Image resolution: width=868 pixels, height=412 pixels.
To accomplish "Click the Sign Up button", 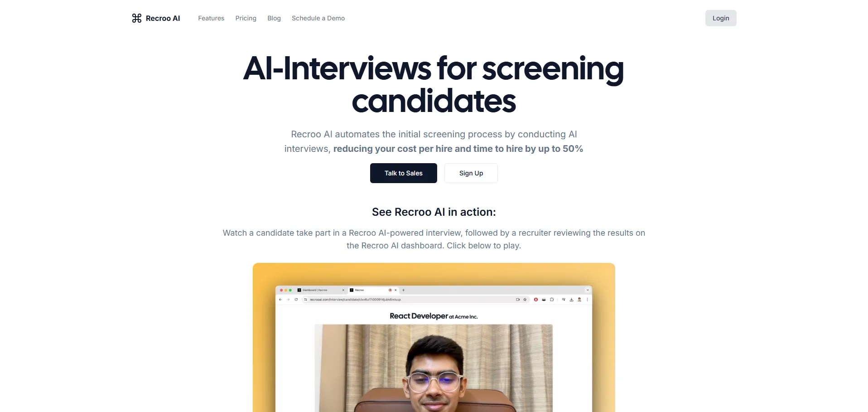I will (x=471, y=173).
